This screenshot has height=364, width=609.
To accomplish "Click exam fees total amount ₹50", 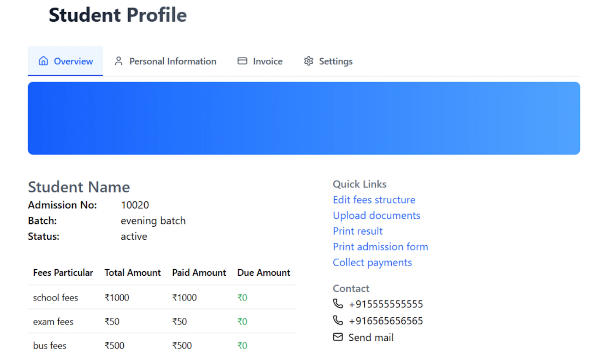I will (x=112, y=321).
